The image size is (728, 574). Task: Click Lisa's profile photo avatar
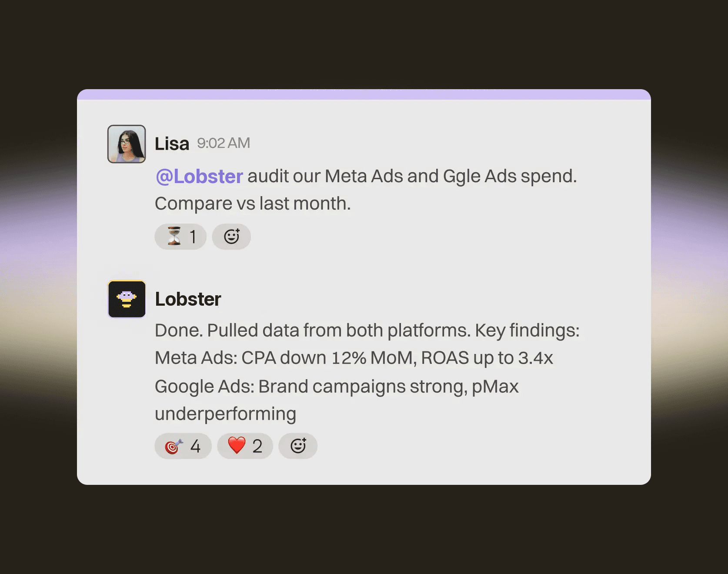(x=127, y=144)
